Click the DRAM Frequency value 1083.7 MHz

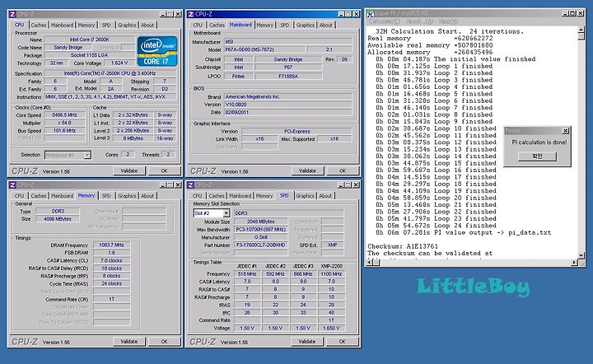click(x=111, y=245)
